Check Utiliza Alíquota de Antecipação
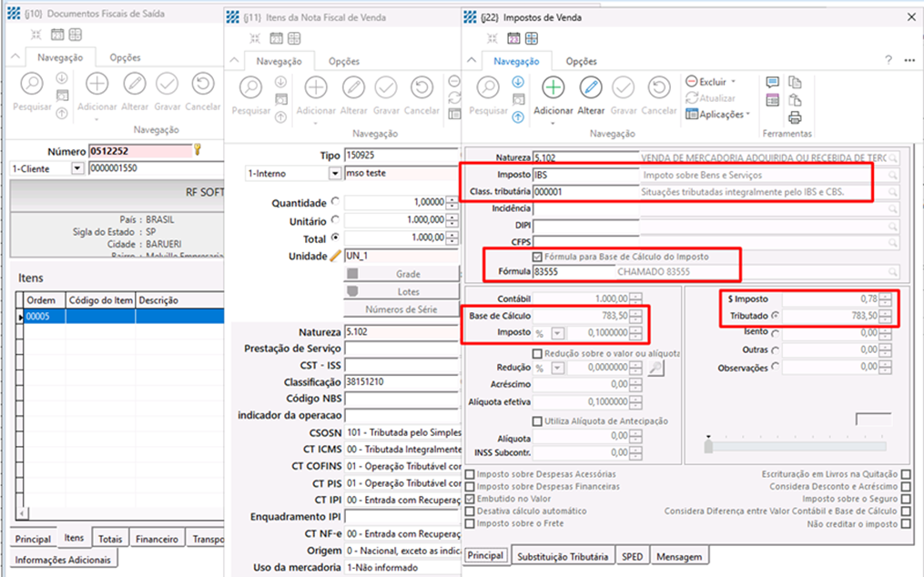The width and height of the screenshot is (924, 577). pos(537,420)
